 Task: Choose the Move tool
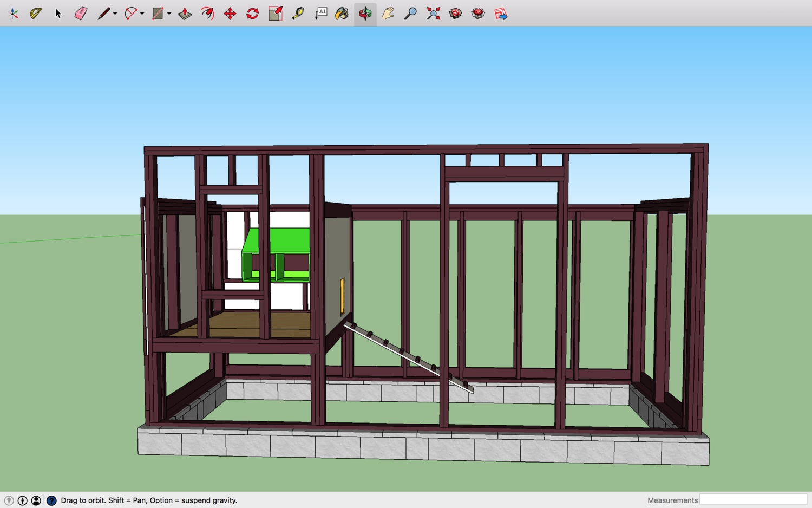coord(230,14)
